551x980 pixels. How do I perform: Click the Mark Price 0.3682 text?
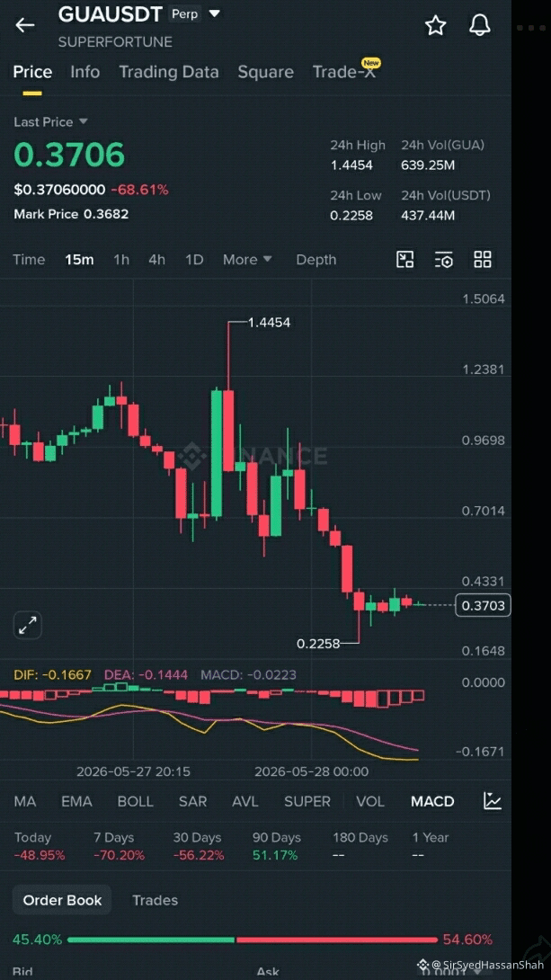(71, 214)
